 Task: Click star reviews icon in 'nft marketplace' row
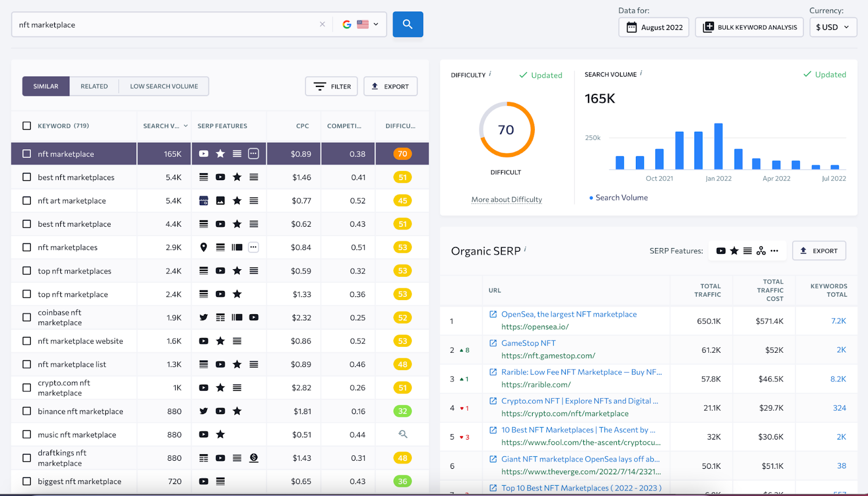click(220, 154)
